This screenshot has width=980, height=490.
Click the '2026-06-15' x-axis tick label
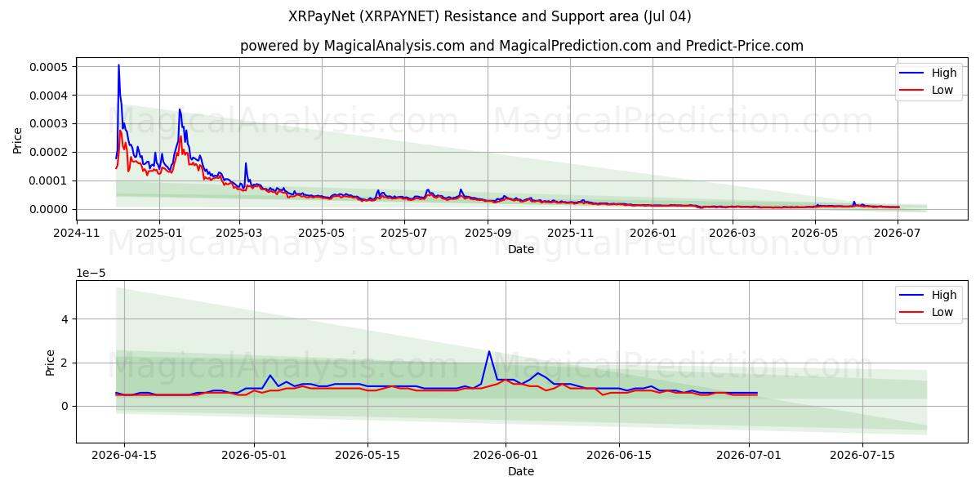point(619,455)
